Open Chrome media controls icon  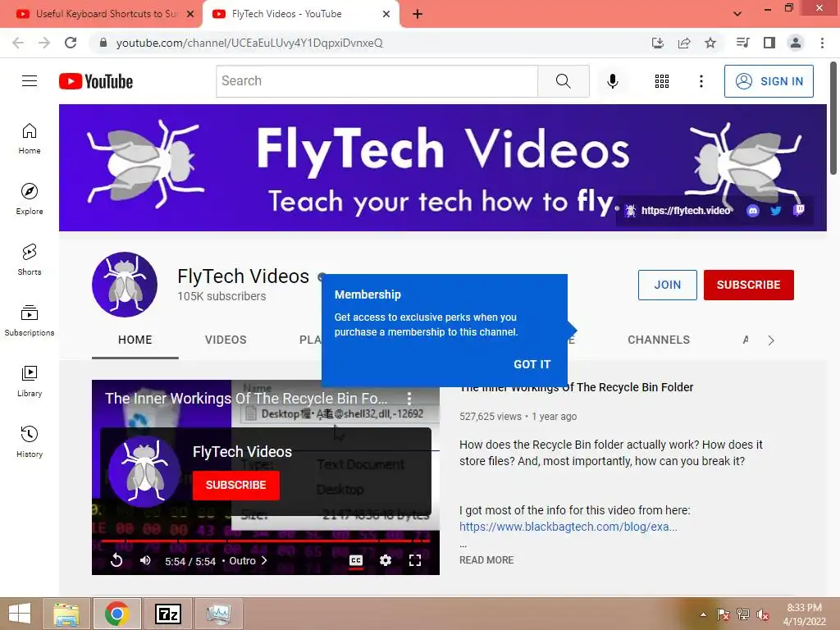(x=742, y=43)
